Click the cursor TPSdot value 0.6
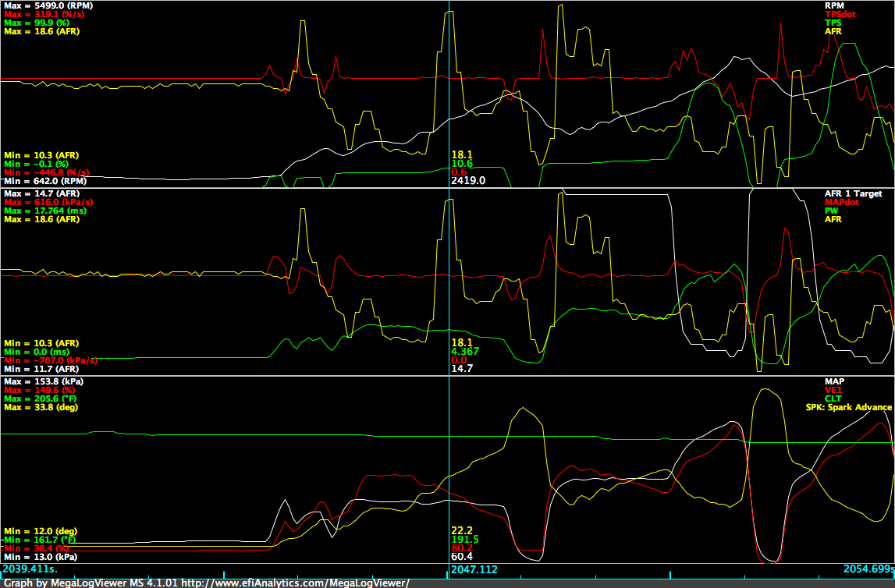Image resolution: width=895 pixels, height=588 pixels. [x=459, y=172]
